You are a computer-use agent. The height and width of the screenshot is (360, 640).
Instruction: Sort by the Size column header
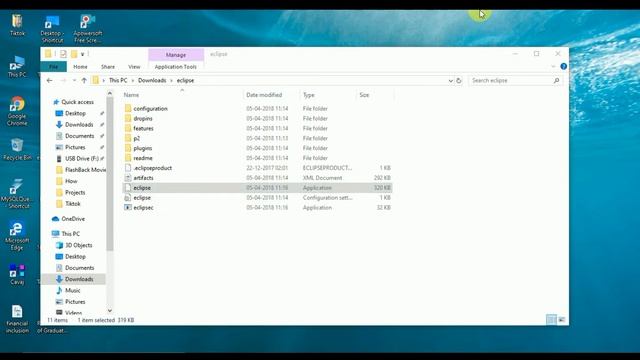[x=375, y=95]
